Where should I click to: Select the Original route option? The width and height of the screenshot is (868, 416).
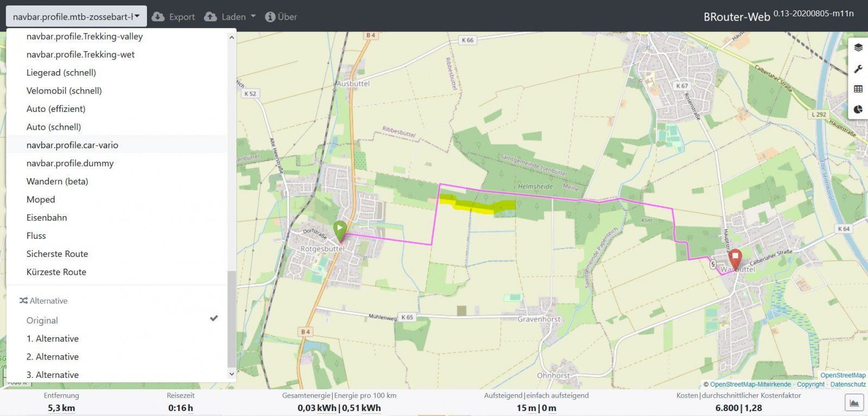tap(42, 320)
